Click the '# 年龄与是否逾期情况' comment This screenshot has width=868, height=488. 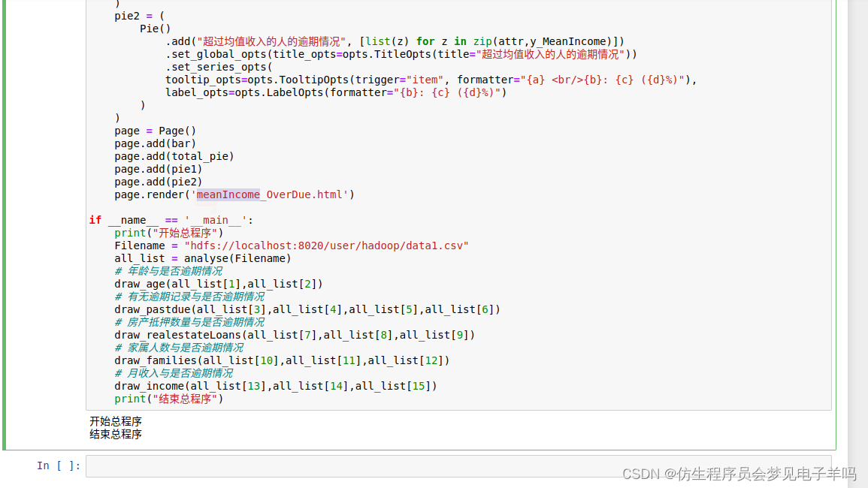(x=168, y=271)
